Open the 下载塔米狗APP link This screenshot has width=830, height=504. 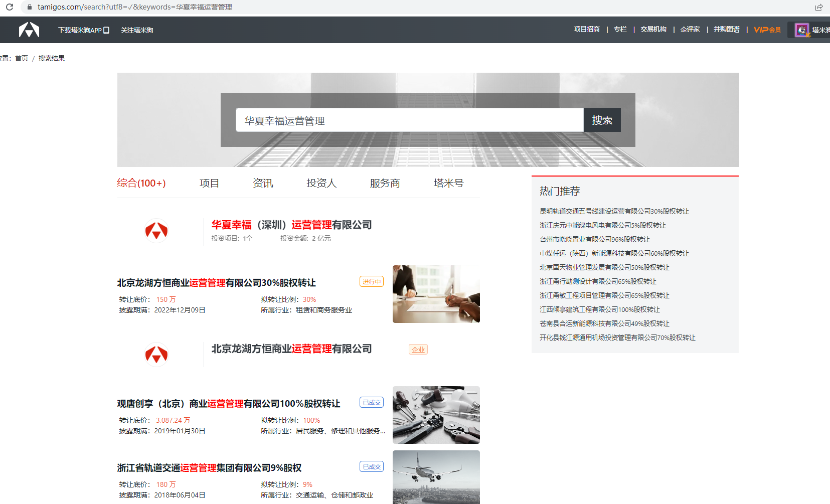coord(80,30)
